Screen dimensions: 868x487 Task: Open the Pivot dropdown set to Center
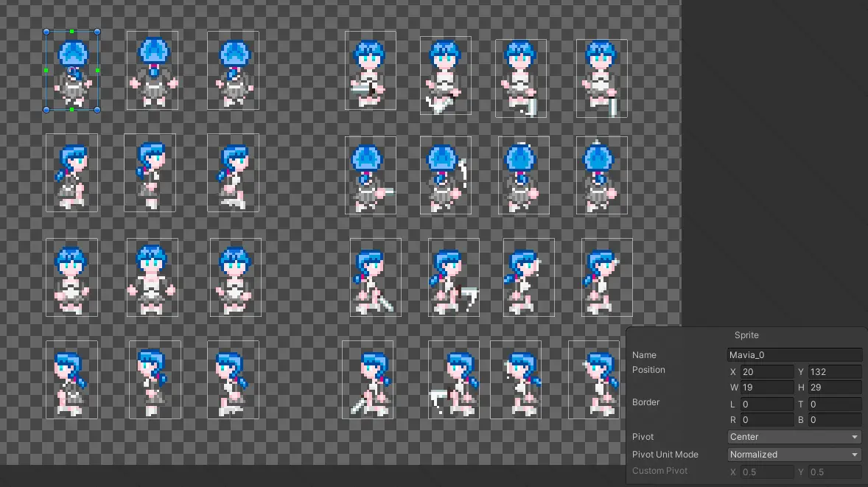tap(794, 437)
